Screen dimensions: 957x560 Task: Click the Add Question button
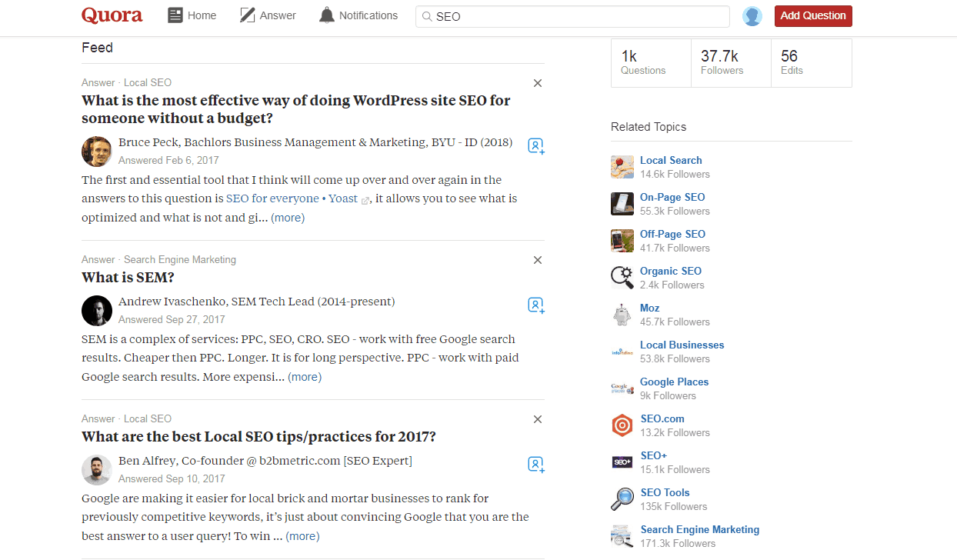pyautogui.click(x=813, y=16)
